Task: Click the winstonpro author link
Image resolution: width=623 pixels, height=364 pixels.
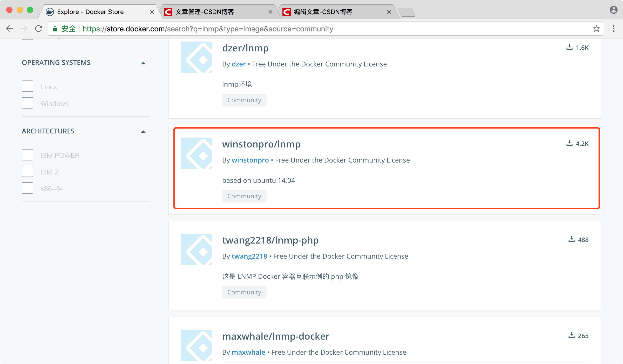Action: [250, 160]
